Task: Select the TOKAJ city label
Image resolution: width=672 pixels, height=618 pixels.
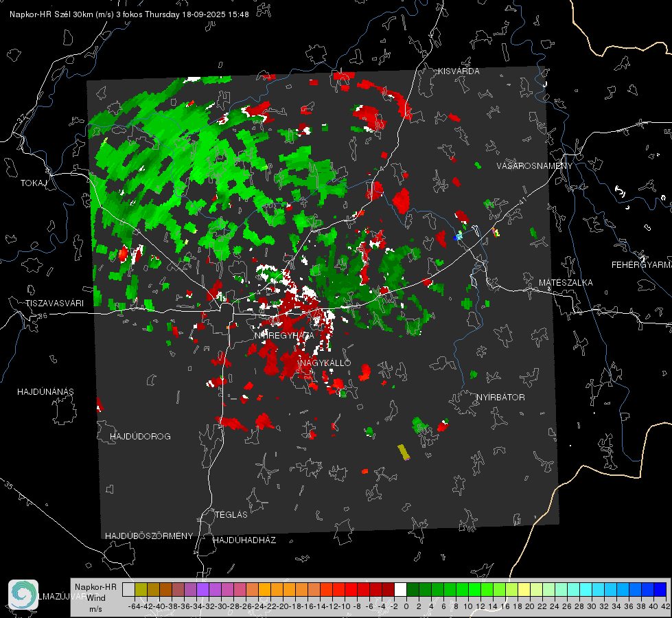Action: 34,183
